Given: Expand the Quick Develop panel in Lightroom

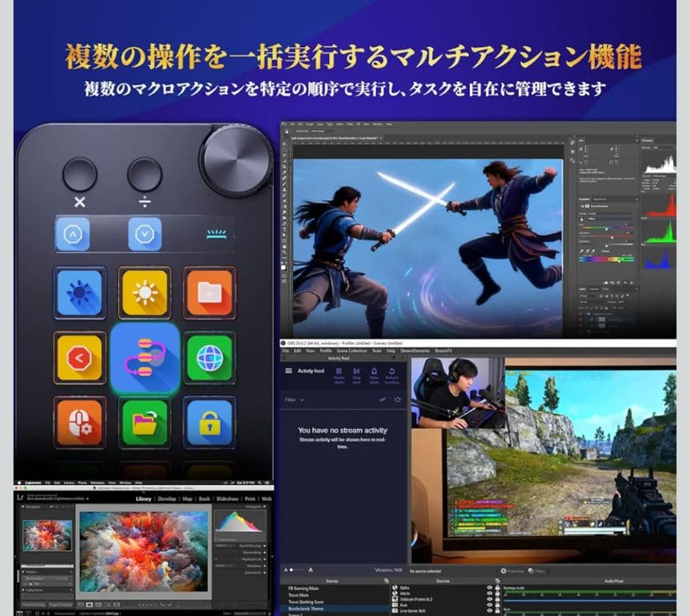Looking at the screenshot, I should tap(264, 546).
